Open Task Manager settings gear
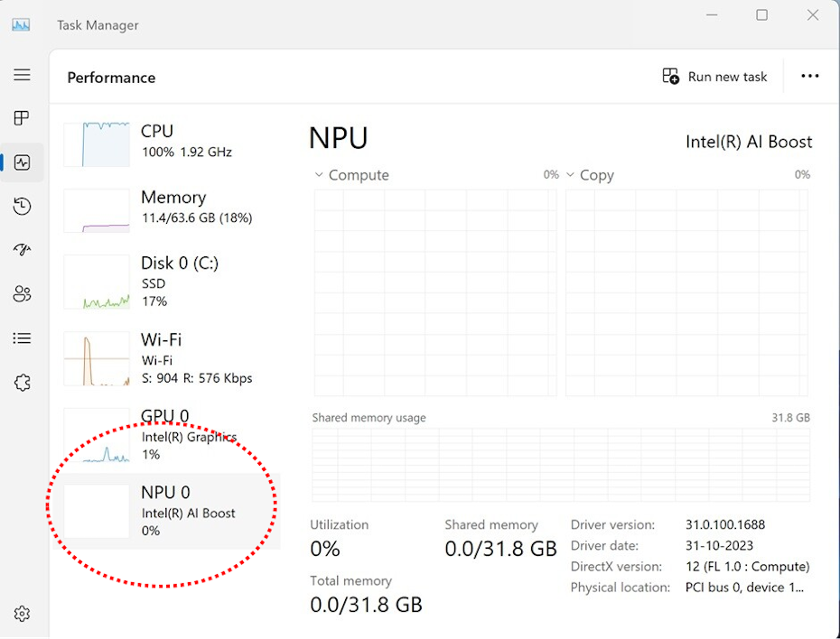Image resolution: width=840 pixels, height=639 pixels. coord(22,614)
